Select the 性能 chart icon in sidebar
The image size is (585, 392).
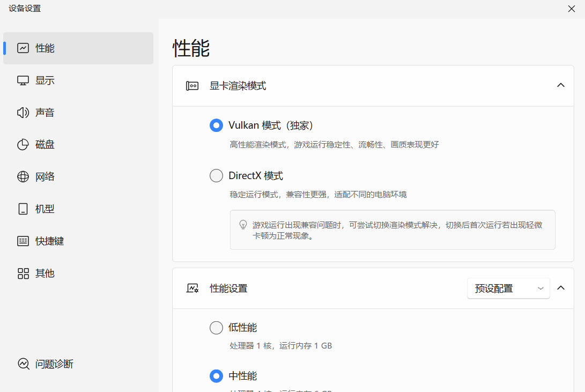[23, 48]
